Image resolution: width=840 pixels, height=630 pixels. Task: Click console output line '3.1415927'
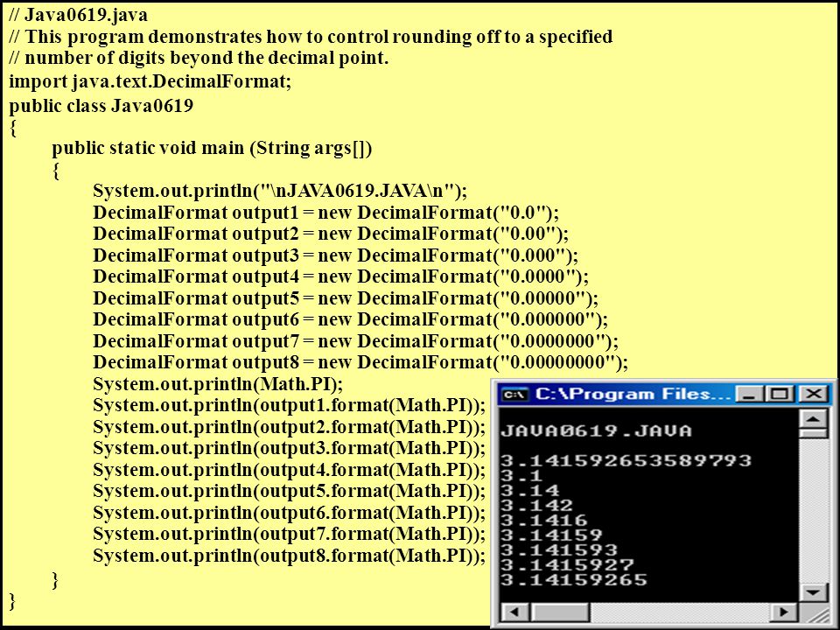click(x=567, y=564)
